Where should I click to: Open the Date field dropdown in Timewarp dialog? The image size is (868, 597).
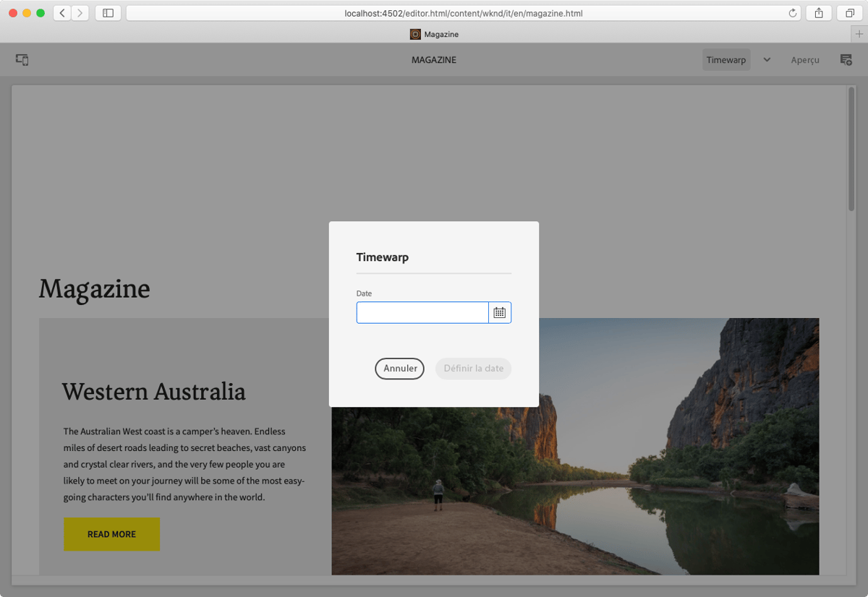500,312
